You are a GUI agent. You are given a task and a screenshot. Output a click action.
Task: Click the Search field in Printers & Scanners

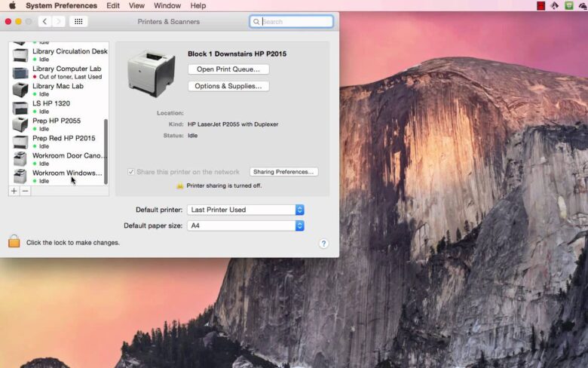(x=292, y=21)
